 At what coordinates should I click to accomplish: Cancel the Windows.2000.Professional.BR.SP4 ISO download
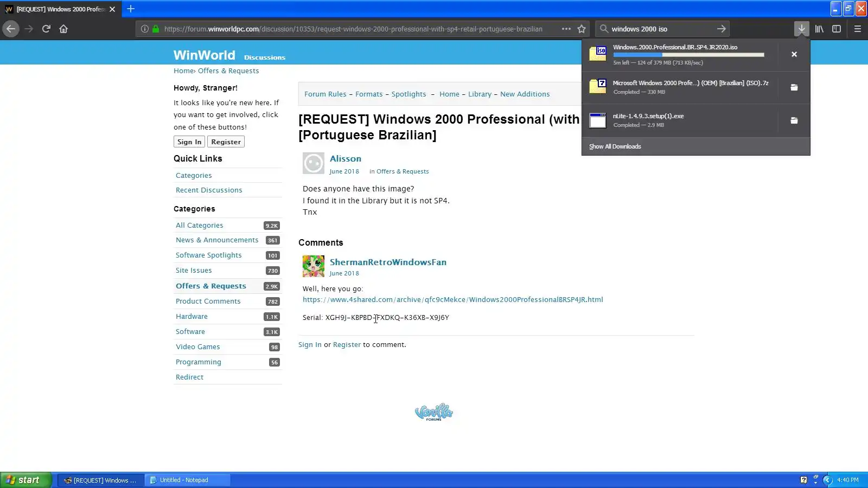tap(794, 54)
